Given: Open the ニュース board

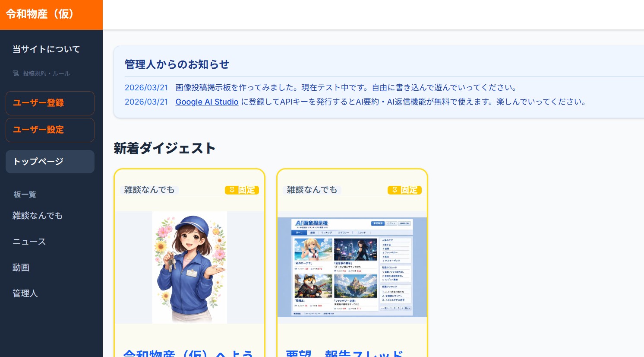Looking at the screenshot, I should 29,242.
